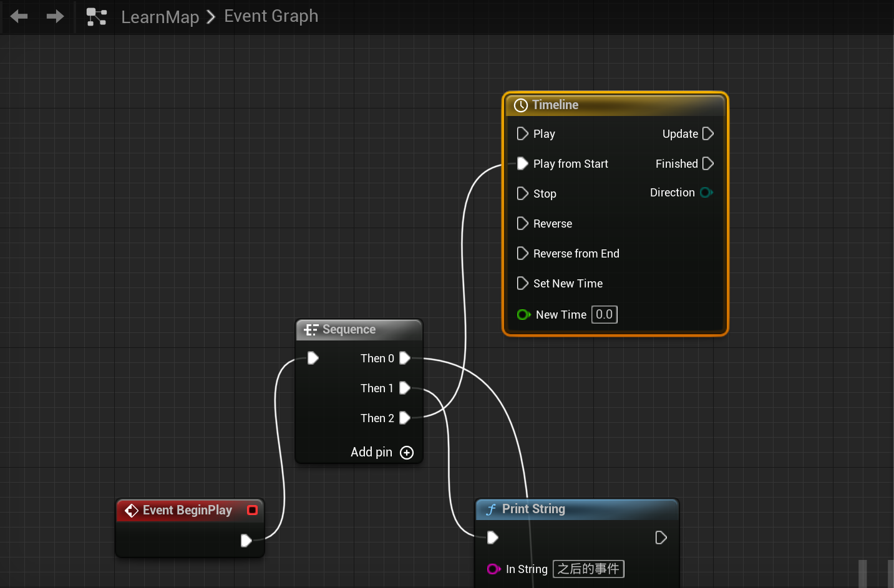Select the Sequence node title
Image resolution: width=894 pixels, height=588 pixels.
pos(349,329)
